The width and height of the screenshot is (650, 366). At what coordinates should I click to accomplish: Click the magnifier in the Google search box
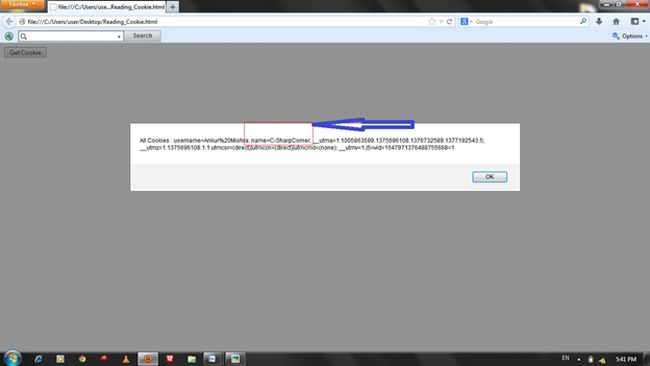583,22
